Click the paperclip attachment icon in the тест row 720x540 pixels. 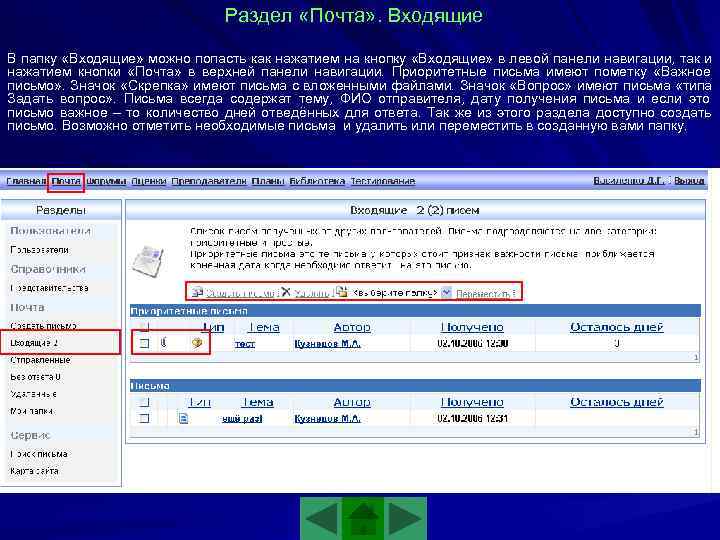pyautogui.click(x=164, y=343)
